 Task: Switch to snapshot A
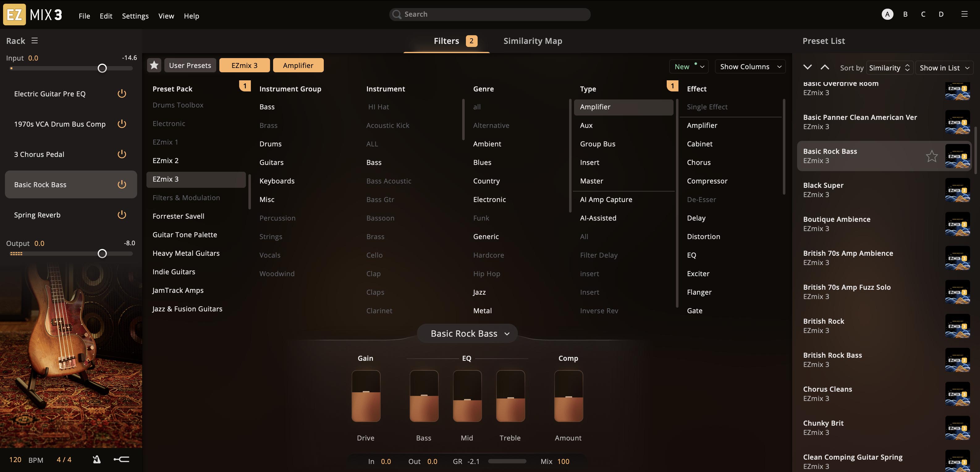887,14
